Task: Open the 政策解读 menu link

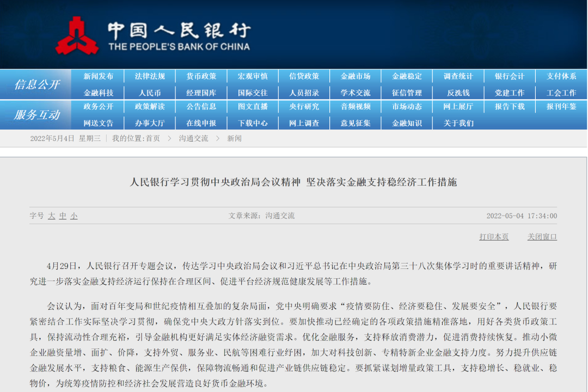Action: pyautogui.click(x=150, y=107)
